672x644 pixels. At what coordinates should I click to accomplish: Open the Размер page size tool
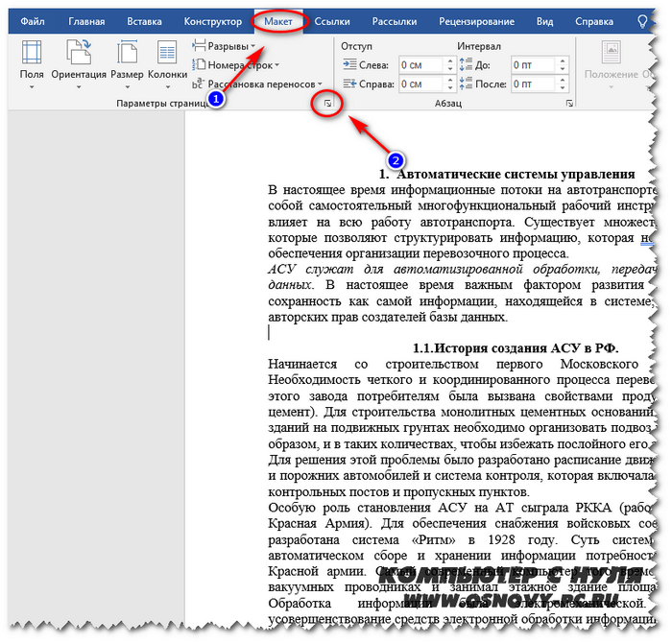(127, 60)
